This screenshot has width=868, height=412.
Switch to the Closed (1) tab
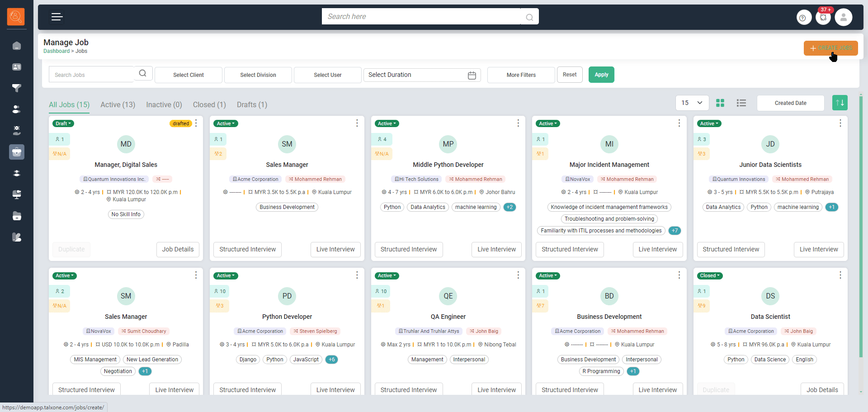coord(209,105)
